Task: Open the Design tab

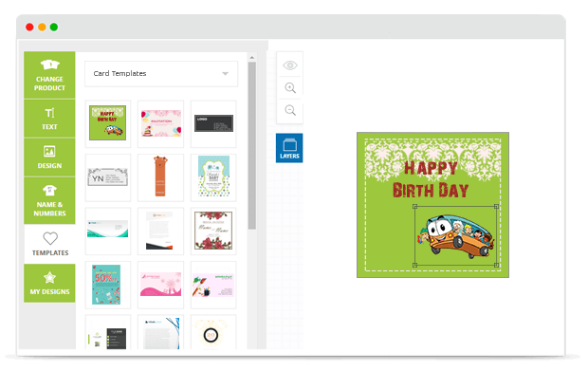Action: pyautogui.click(x=49, y=158)
